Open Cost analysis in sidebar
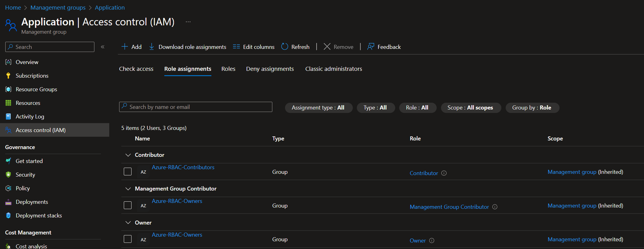The height and width of the screenshot is (249, 644). (x=31, y=246)
